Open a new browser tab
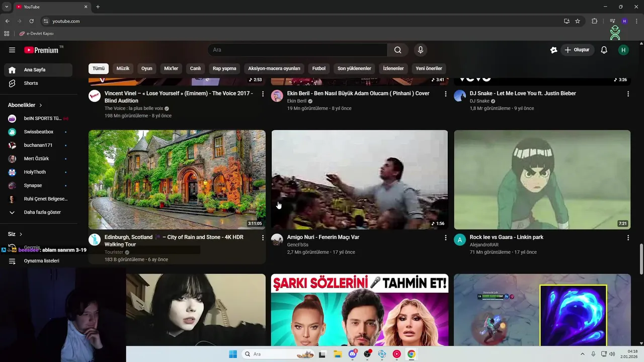The width and height of the screenshot is (644, 362). (x=98, y=7)
